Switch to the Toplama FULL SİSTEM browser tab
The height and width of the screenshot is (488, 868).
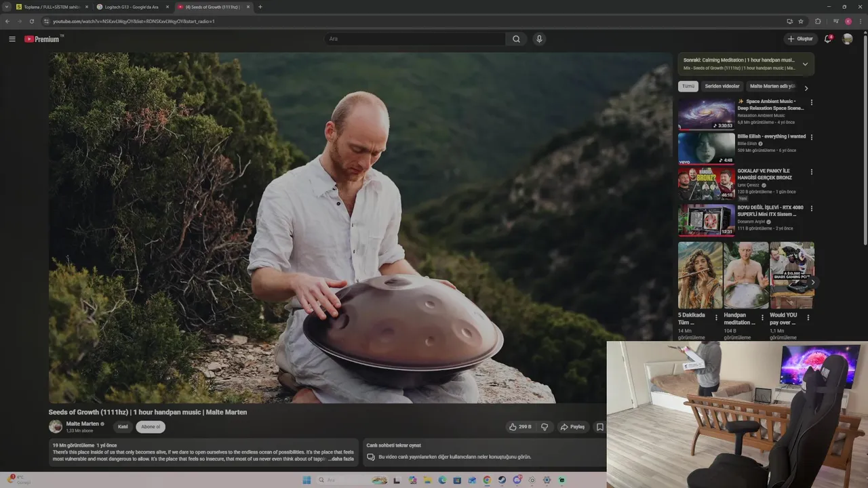pyautogui.click(x=52, y=7)
